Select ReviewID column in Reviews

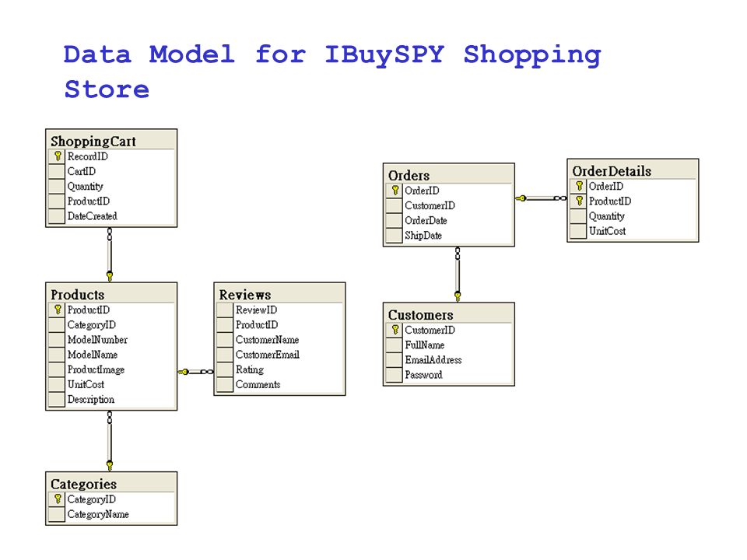(x=256, y=310)
